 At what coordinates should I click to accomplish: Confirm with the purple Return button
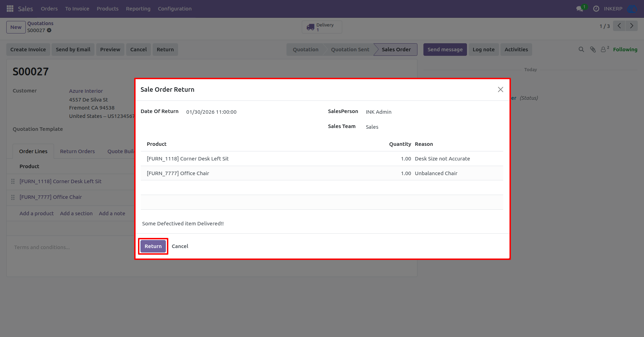(153, 246)
